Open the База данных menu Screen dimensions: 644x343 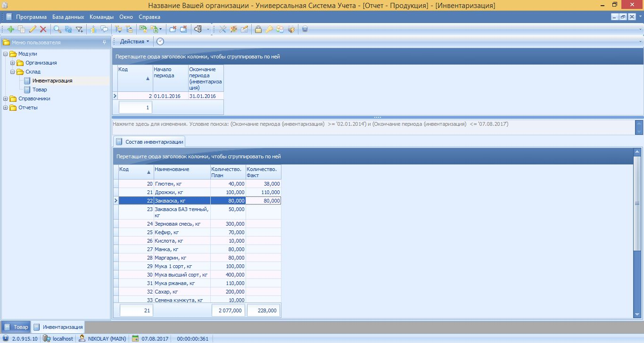click(x=68, y=17)
